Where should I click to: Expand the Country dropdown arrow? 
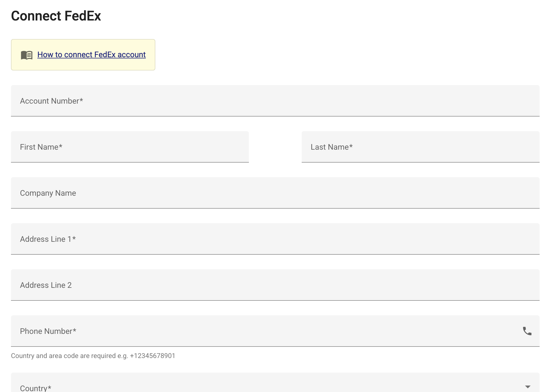(528, 387)
